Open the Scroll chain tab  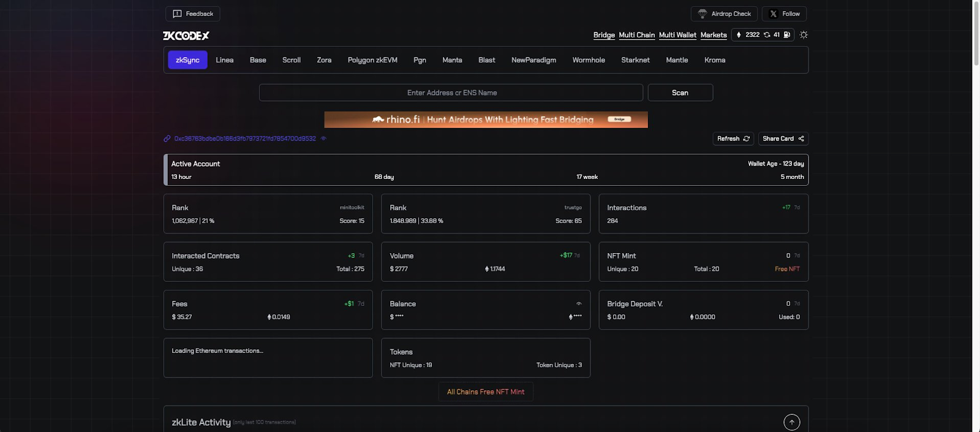(292, 60)
